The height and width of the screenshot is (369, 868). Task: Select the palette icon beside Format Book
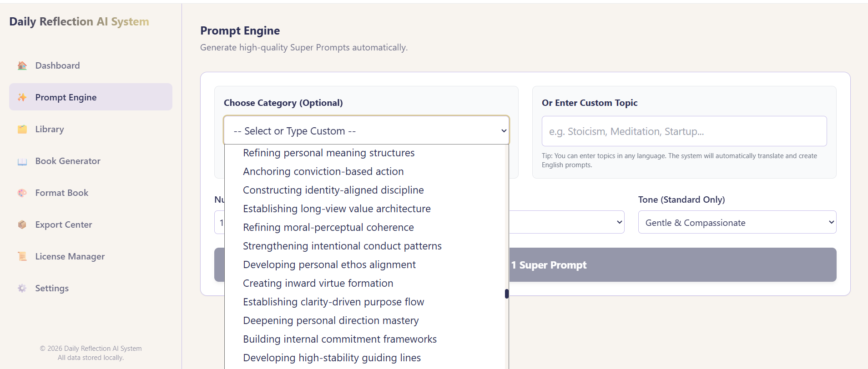[x=21, y=193]
